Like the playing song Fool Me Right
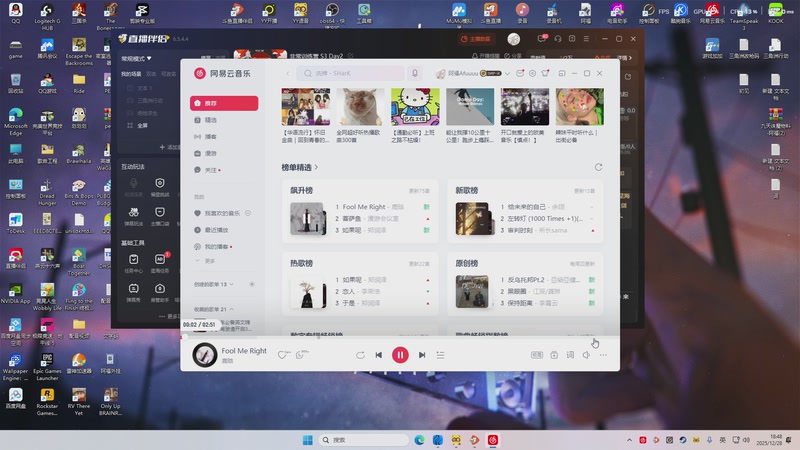The image size is (800, 450). (282, 355)
